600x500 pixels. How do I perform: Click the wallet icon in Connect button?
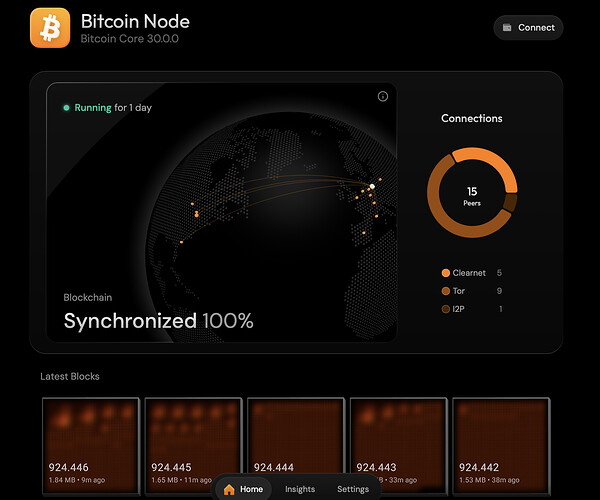coord(507,28)
